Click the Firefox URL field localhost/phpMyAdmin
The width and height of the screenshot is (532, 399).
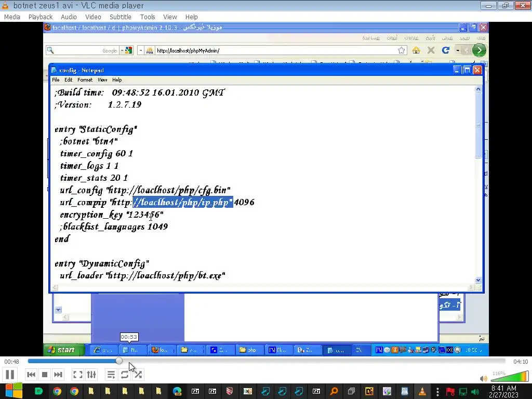pos(271,50)
